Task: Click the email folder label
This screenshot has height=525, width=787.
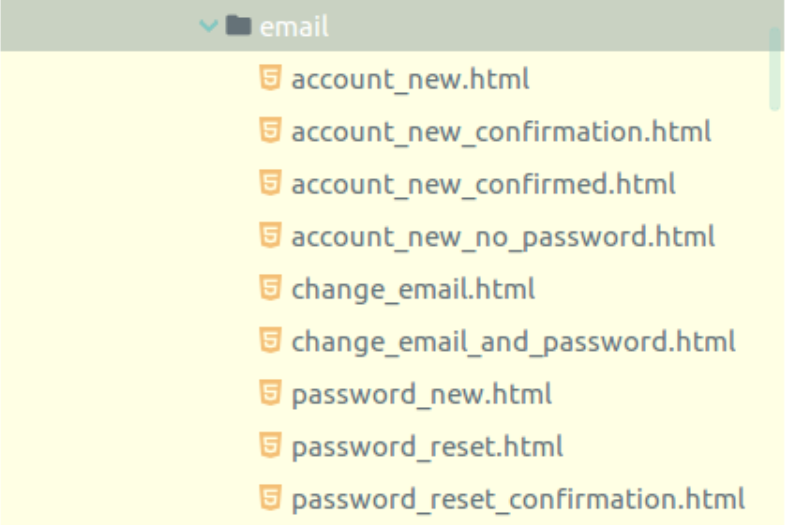Action: 294,26
